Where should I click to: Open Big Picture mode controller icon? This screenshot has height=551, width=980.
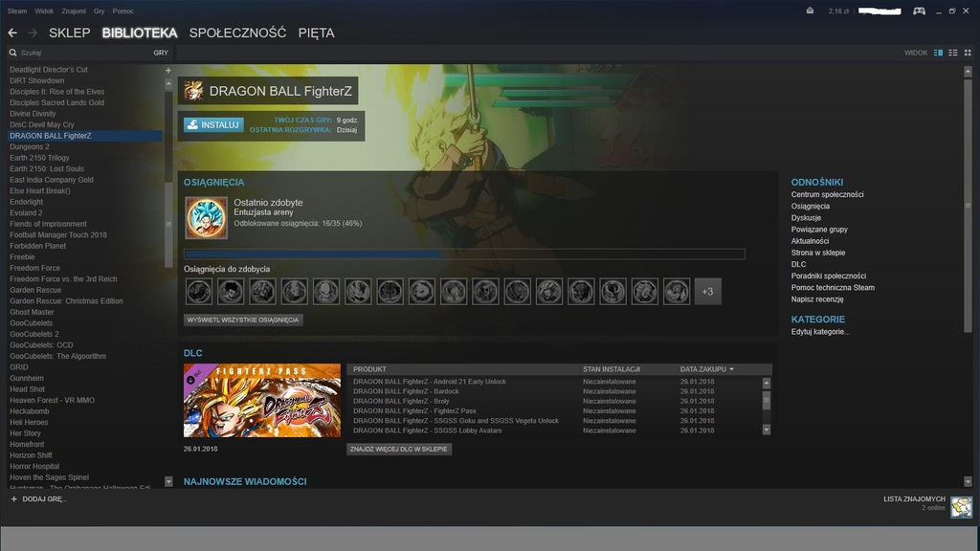click(919, 11)
